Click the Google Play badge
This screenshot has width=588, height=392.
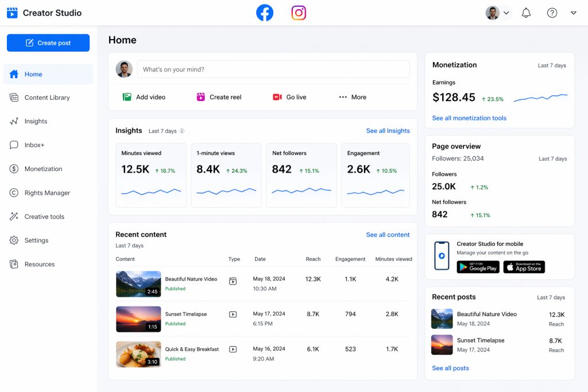tap(478, 267)
